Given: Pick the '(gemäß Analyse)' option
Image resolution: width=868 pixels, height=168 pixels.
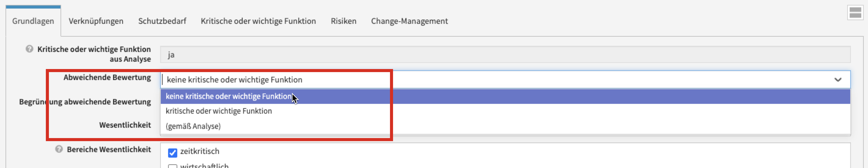Looking at the screenshot, I should (x=193, y=126).
